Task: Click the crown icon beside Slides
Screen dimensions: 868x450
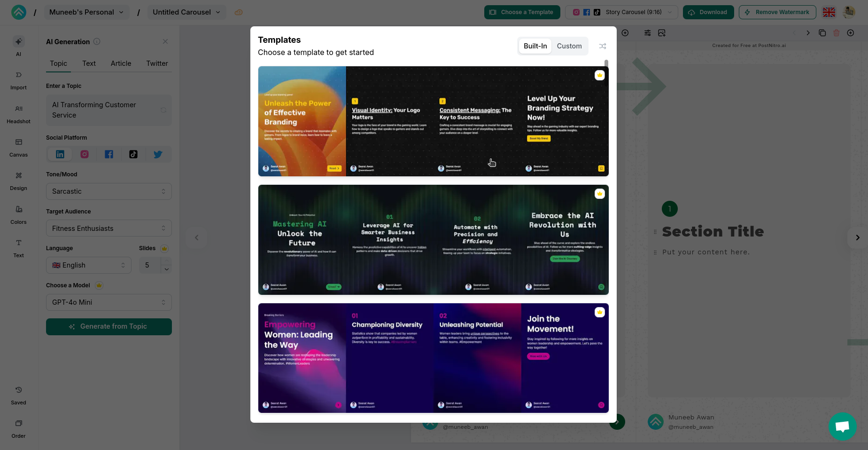Action: (x=164, y=248)
